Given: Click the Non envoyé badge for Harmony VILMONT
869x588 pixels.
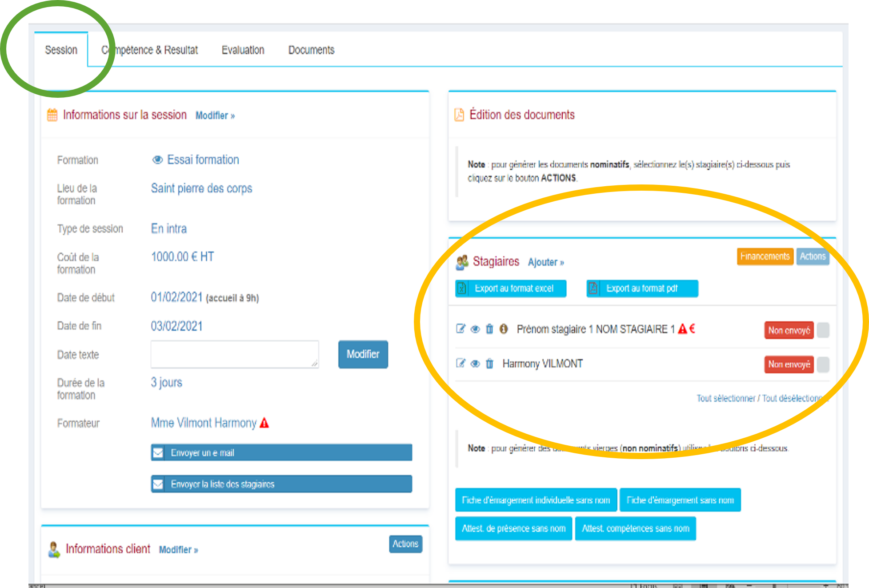Looking at the screenshot, I should pyautogui.click(x=789, y=364).
